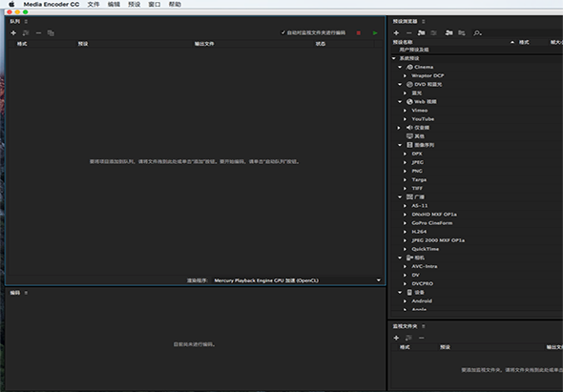The height and width of the screenshot is (392, 563).
Task: Collapse the 图像序列 category
Action: point(400,145)
